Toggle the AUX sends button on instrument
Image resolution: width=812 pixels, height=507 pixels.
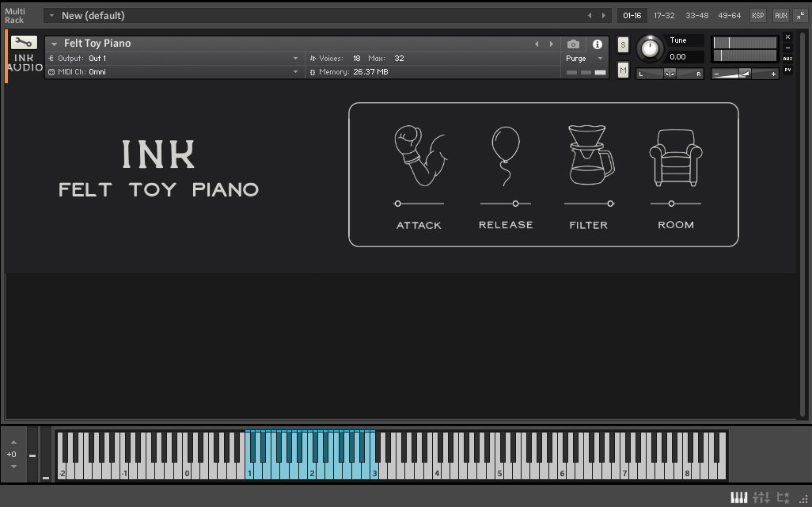click(787, 59)
